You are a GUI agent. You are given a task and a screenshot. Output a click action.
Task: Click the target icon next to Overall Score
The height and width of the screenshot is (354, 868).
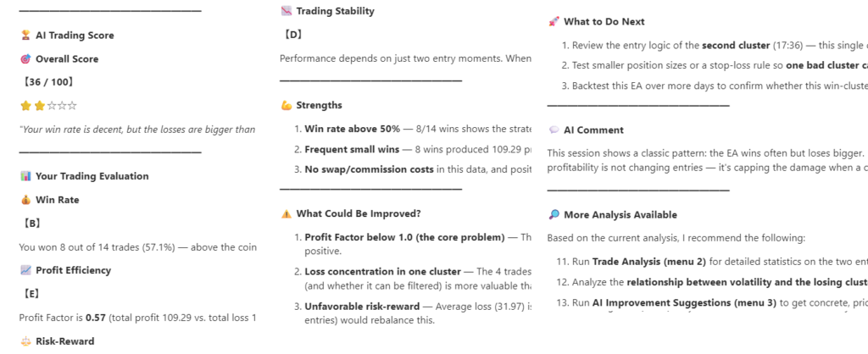coord(25,59)
